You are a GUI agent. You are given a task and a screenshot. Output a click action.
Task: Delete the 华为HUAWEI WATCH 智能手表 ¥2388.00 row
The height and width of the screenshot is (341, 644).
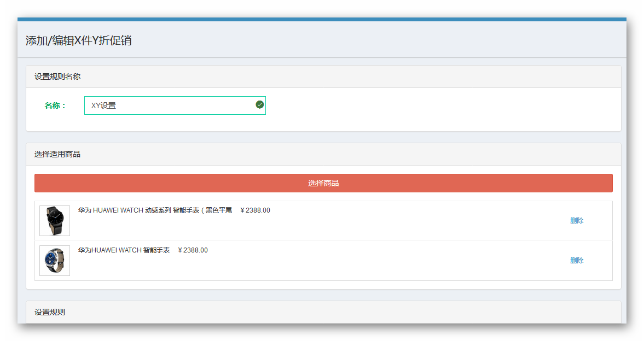pos(577,261)
